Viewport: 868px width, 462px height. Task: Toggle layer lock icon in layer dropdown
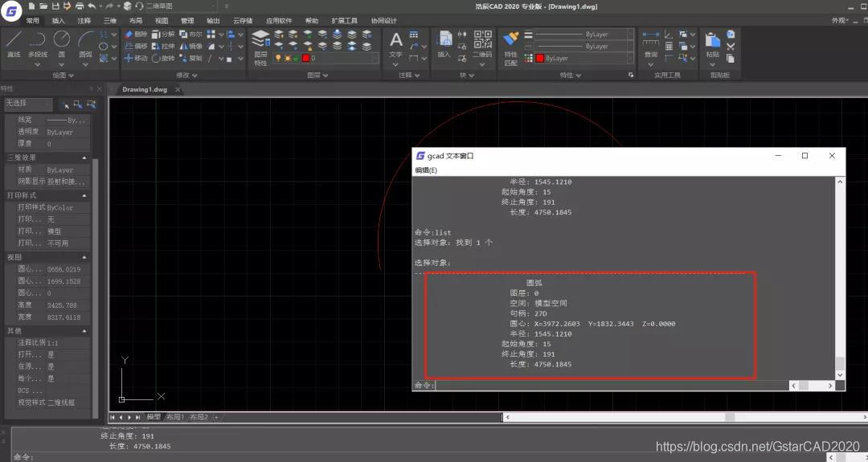pyautogui.click(x=296, y=58)
